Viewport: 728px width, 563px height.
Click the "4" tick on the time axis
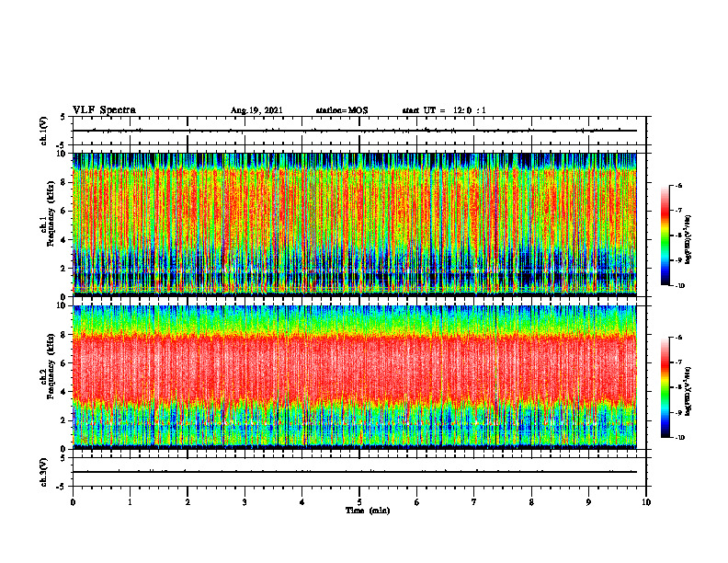click(x=302, y=502)
